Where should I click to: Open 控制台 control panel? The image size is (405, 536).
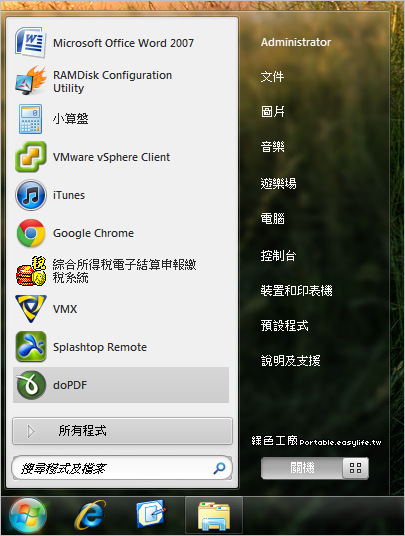(278, 255)
